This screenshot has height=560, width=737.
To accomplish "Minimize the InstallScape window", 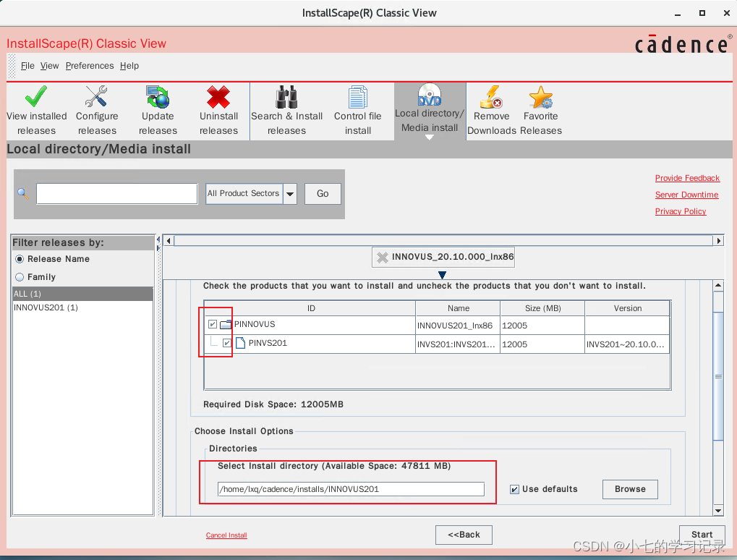I will click(x=677, y=14).
